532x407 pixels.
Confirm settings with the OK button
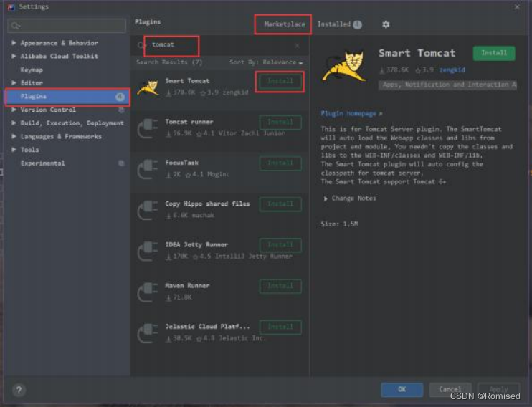pyautogui.click(x=402, y=389)
